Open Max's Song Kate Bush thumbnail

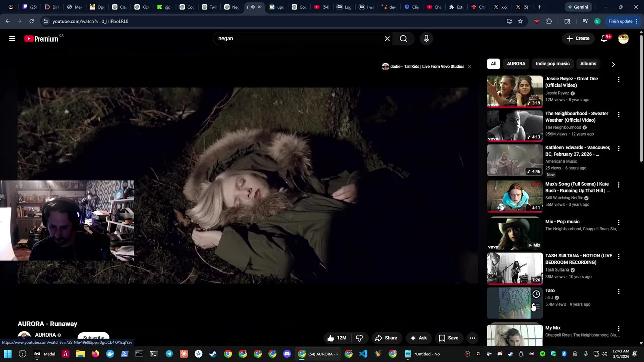[515, 196]
